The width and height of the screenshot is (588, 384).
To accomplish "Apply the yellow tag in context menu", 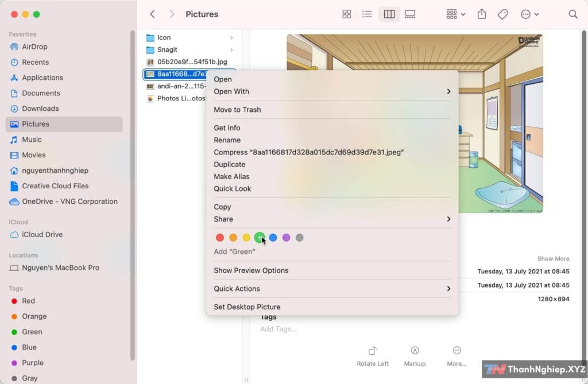I will point(246,238).
